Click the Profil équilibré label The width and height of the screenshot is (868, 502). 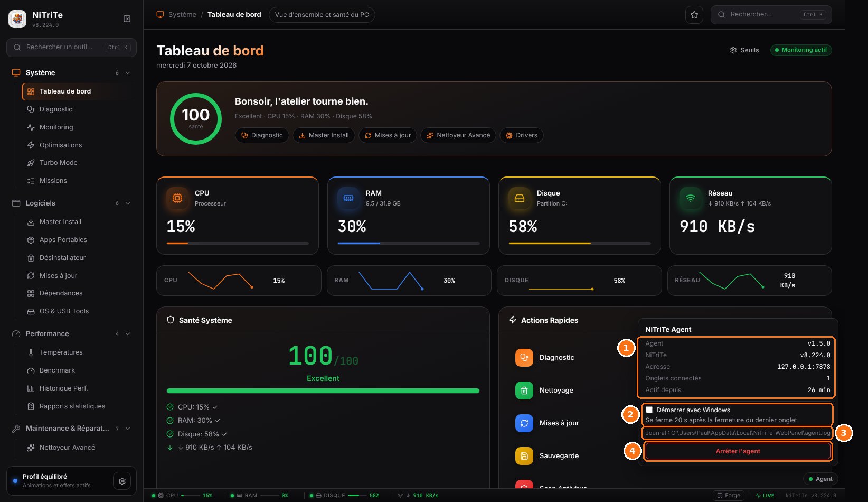click(x=45, y=477)
